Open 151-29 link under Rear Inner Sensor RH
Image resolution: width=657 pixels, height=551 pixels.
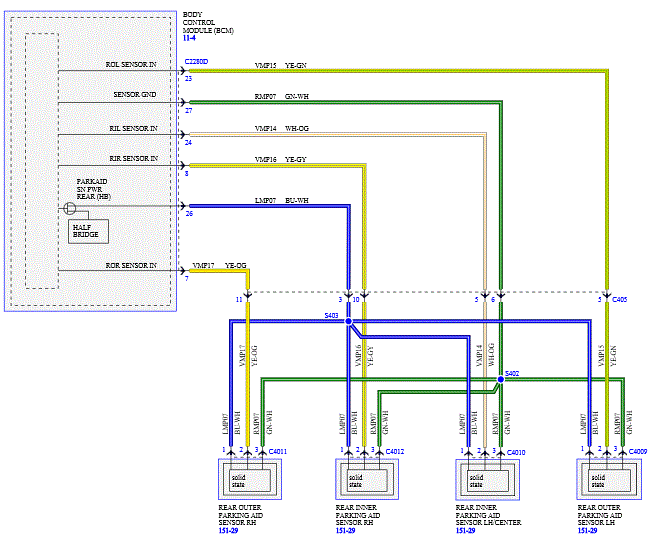(x=345, y=530)
